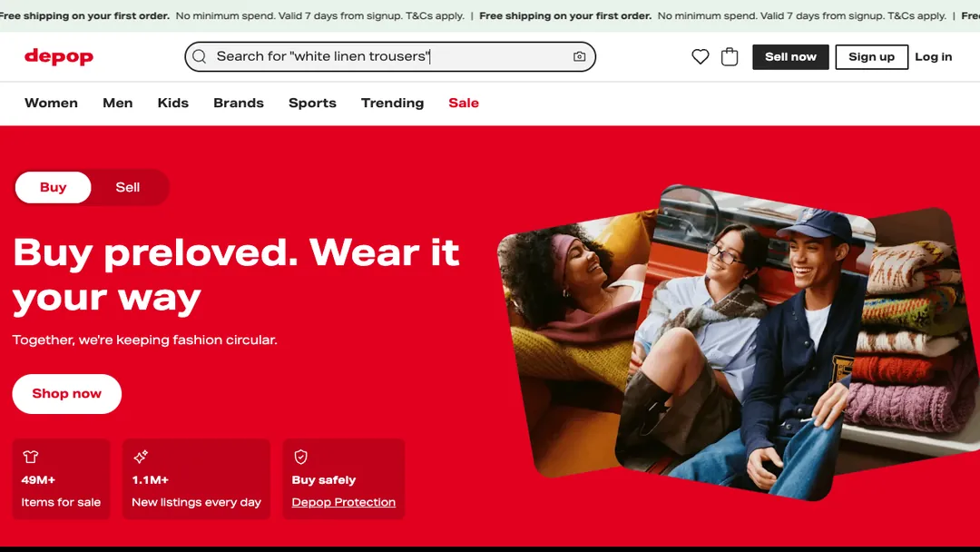This screenshot has height=552, width=980.
Task: Open image search with camera icon
Action: click(579, 57)
